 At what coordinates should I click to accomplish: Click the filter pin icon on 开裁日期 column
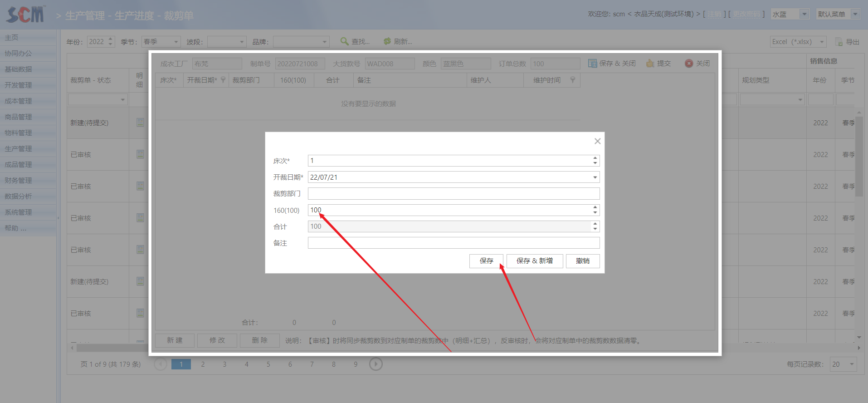pyautogui.click(x=223, y=80)
